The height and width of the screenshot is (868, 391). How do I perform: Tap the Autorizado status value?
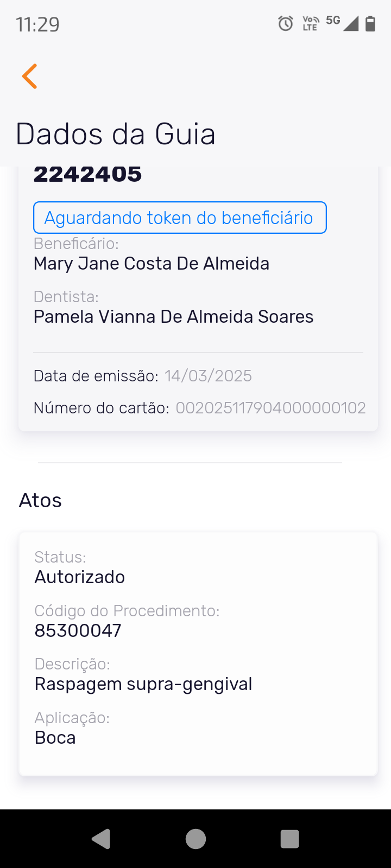tap(80, 577)
